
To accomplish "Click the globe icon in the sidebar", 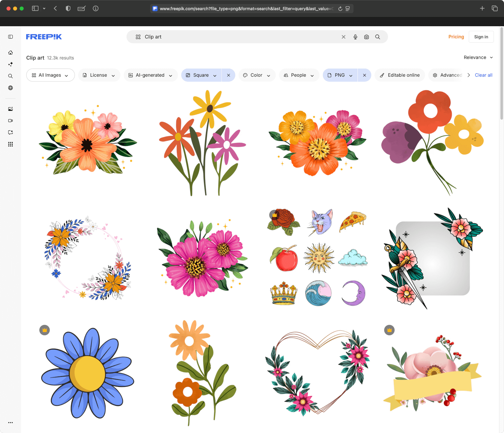I will [10, 88].
